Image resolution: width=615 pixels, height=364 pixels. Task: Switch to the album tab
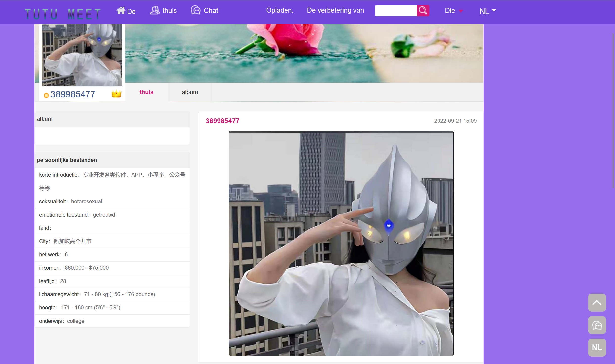point(190,92)
